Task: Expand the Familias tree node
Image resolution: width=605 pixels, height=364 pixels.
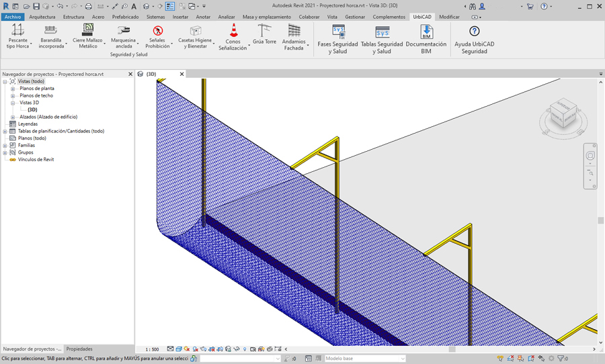Action: [x=5, y=145]
